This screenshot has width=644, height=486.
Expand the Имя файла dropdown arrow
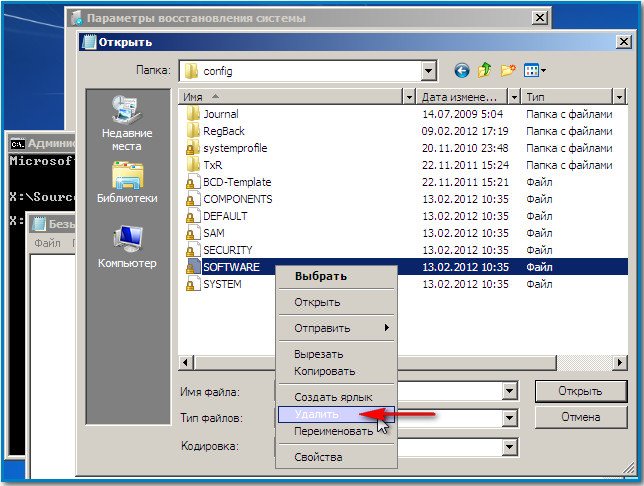coord(509,391)
